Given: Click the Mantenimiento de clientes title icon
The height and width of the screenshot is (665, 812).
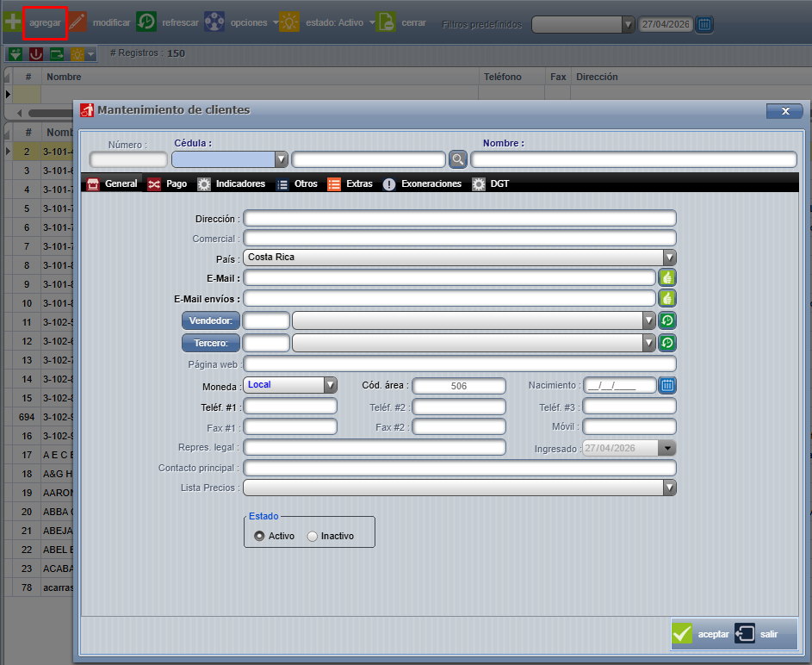Looking at the screenshot, I should click(87, 109).
